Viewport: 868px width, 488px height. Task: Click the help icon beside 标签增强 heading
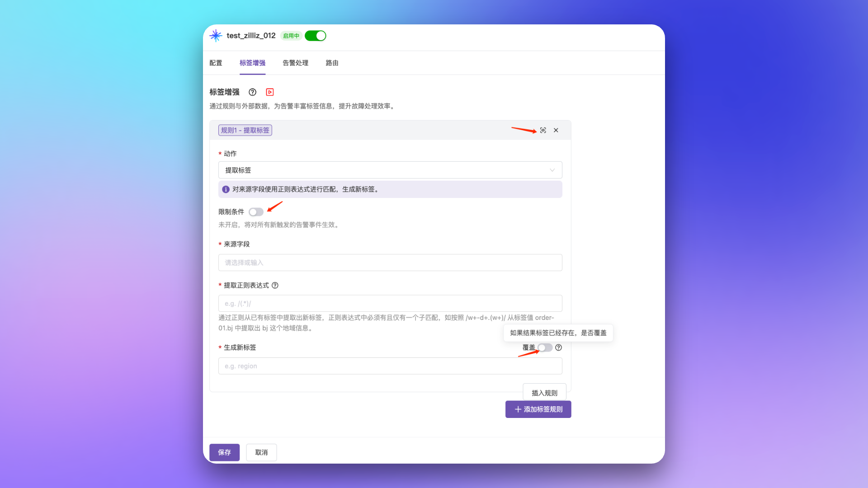[x=252, y=92]
